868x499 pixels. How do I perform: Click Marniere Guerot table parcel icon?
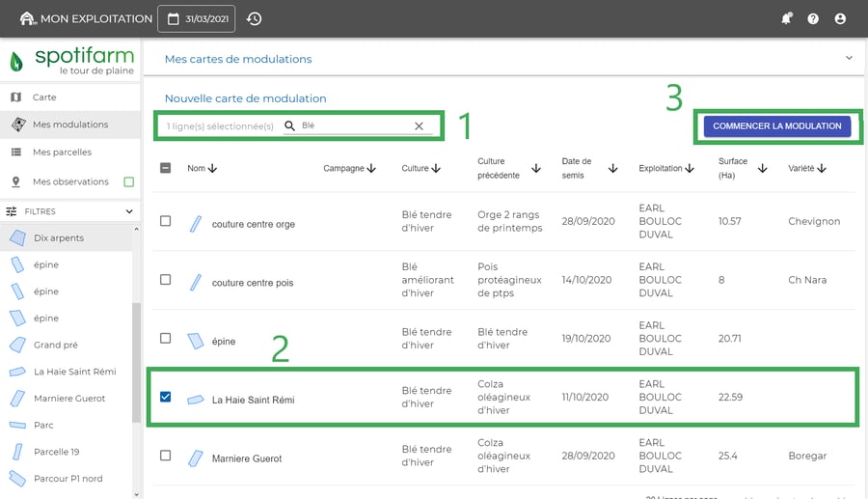click(196, 458)
